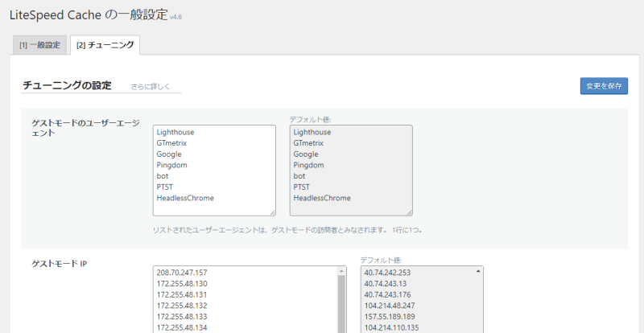Click the Guest Mode IP textarea scrollbar thumb
The height and width of the screenshot is (333, 644).
point(341,306)
